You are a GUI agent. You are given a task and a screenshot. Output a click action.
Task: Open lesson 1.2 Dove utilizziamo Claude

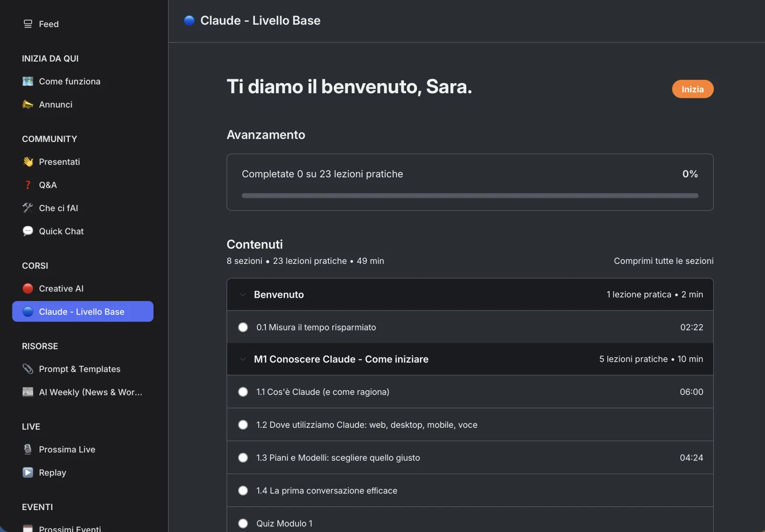(x=470, y=425)
